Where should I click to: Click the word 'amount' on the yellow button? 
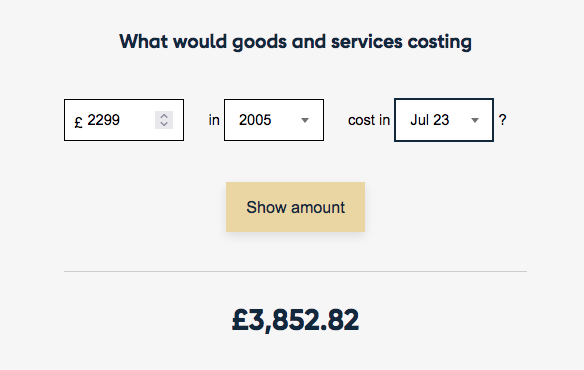pyautogui.click(x=318, y=208)
